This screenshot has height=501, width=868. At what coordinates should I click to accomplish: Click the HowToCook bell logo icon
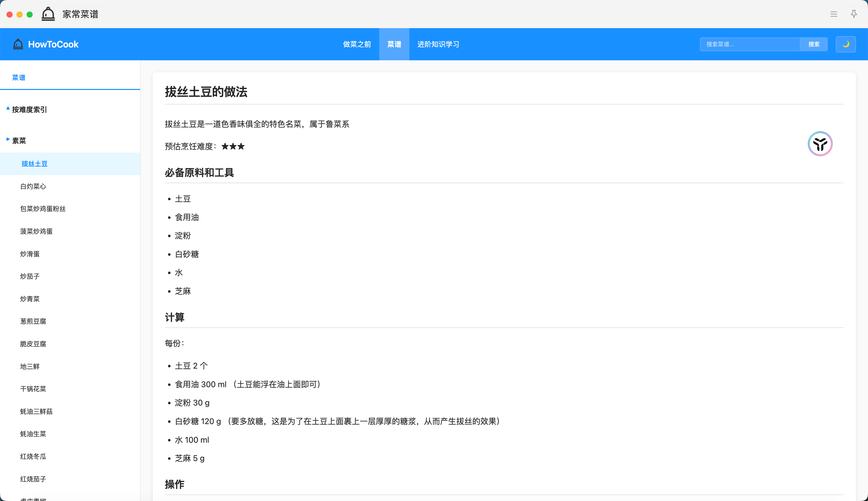tap(18, 44)
